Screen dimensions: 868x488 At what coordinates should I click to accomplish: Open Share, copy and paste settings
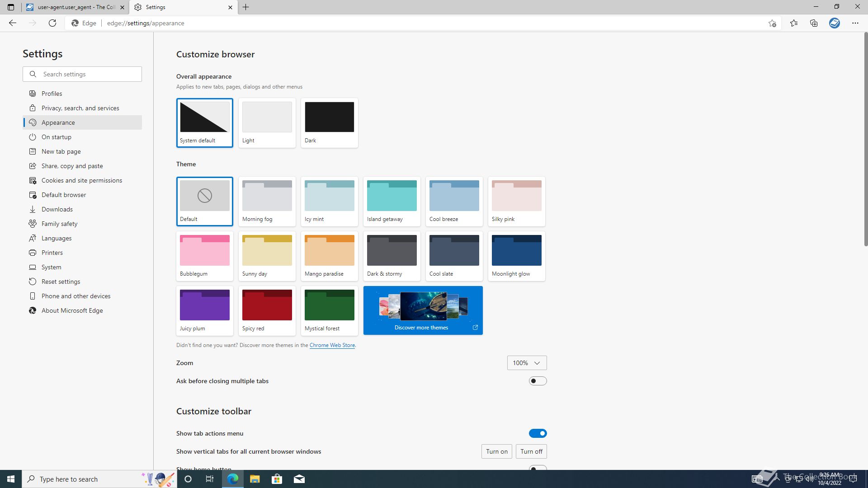tap(82, 166)
